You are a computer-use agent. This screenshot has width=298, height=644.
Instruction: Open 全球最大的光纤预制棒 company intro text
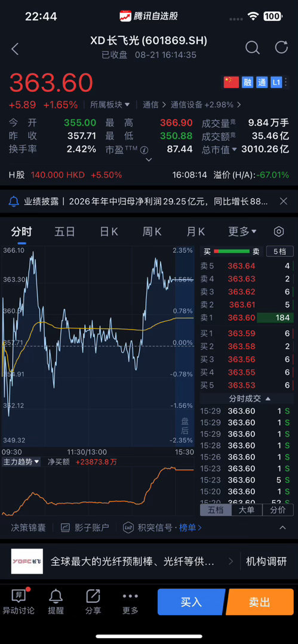[132, 562]
